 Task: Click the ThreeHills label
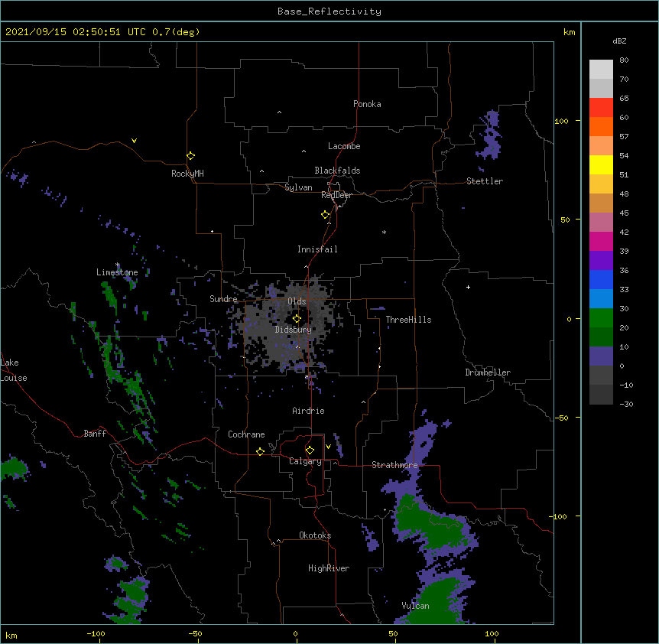click(x=408, y=320)
